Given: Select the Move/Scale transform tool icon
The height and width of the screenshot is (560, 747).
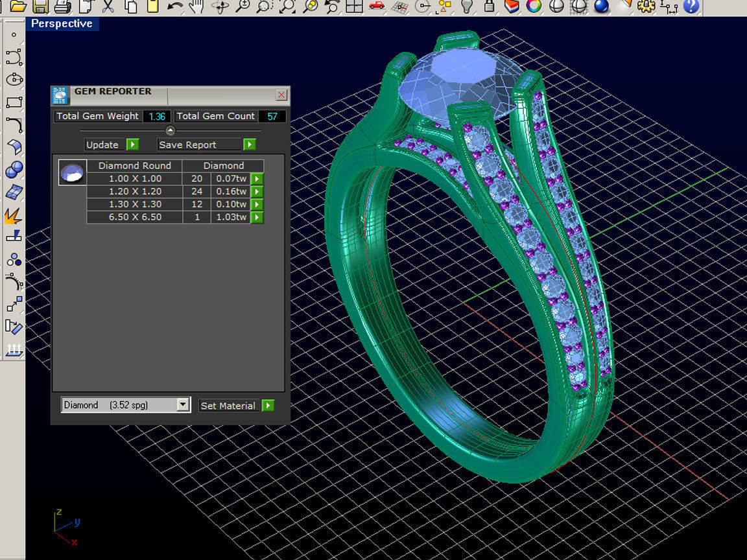Looking at the screenshot, I should click(14, 304).
